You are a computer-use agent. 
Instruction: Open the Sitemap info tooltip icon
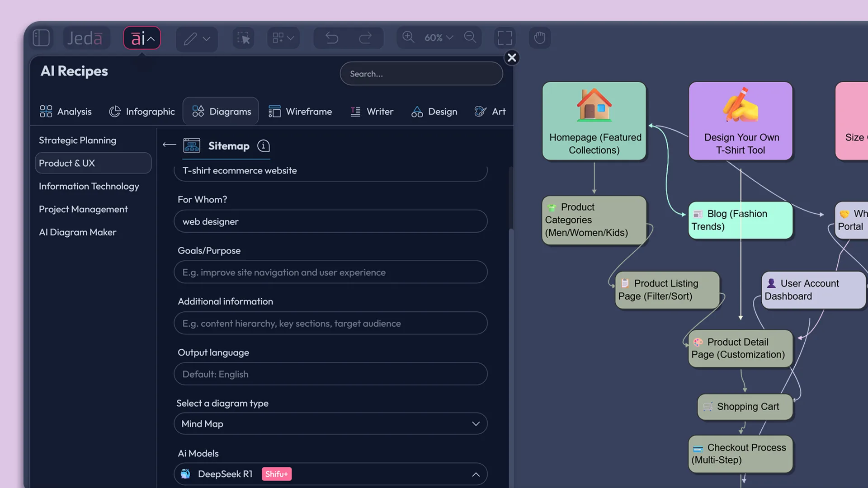pyautogui.click(x=264, y=146)
